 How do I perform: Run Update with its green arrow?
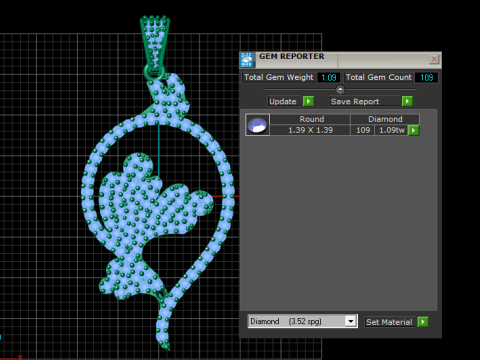[x=308, y=101]
